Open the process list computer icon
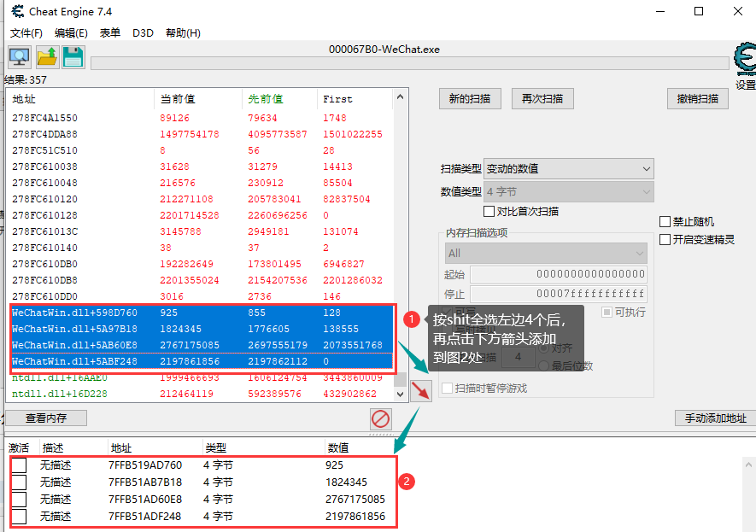The width and height of the screenshot is (756, 532). 20,57
